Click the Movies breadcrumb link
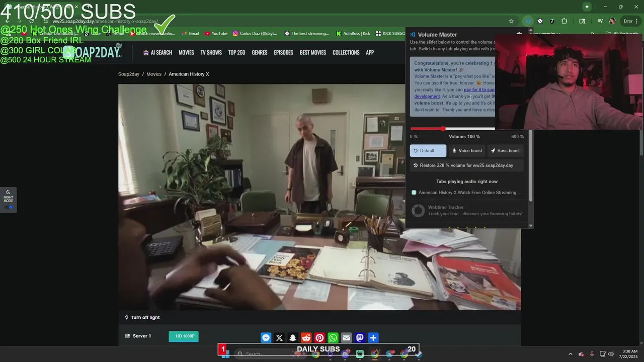This screenshot has width=644, height=362. pyautogui.click(x=154, y=74)
